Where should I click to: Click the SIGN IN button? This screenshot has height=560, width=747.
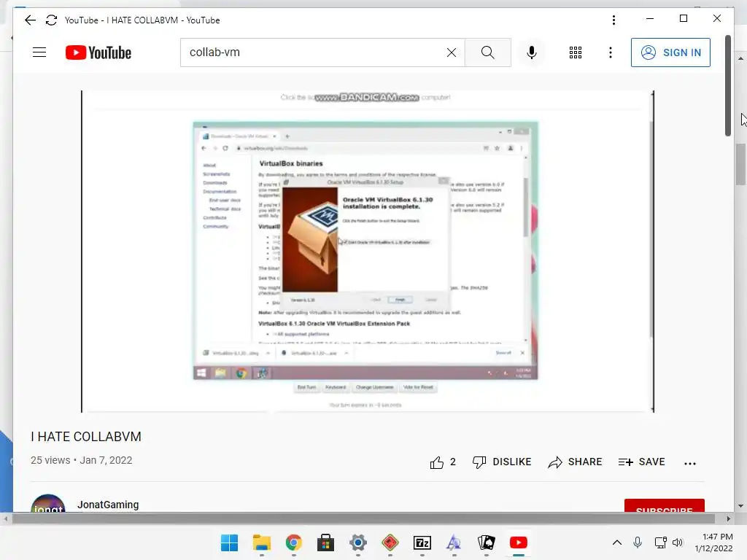coord(670,52)
